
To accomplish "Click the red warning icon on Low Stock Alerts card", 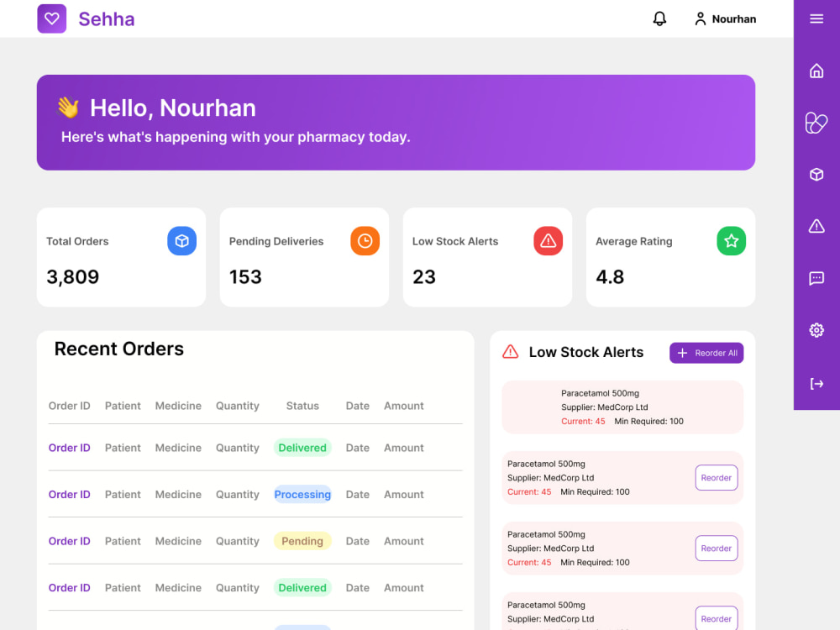I will 548,240.
